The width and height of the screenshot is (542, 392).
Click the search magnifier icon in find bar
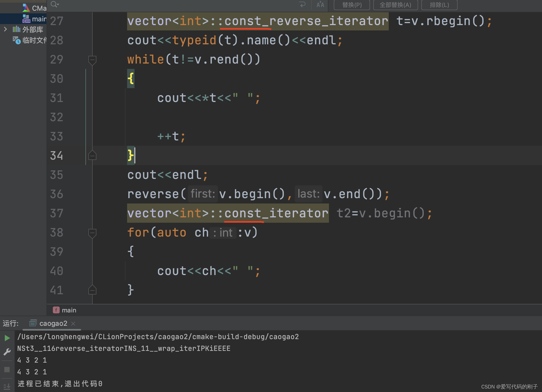(54, 4)
